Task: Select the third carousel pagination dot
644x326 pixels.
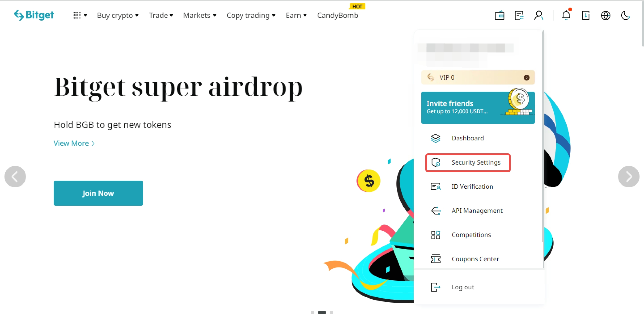Action: (331, 312)
